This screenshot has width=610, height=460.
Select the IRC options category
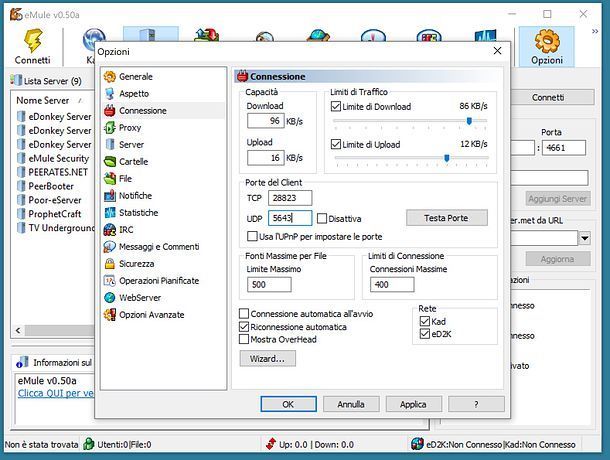[125, 229]
